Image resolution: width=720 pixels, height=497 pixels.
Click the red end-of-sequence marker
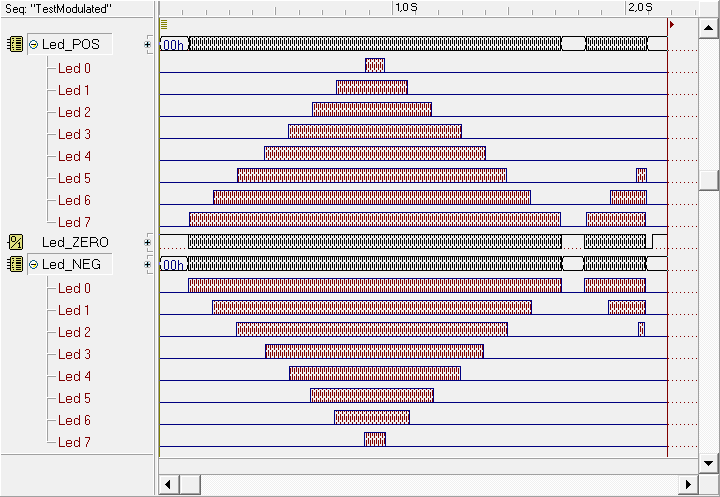tap(671, 24)
